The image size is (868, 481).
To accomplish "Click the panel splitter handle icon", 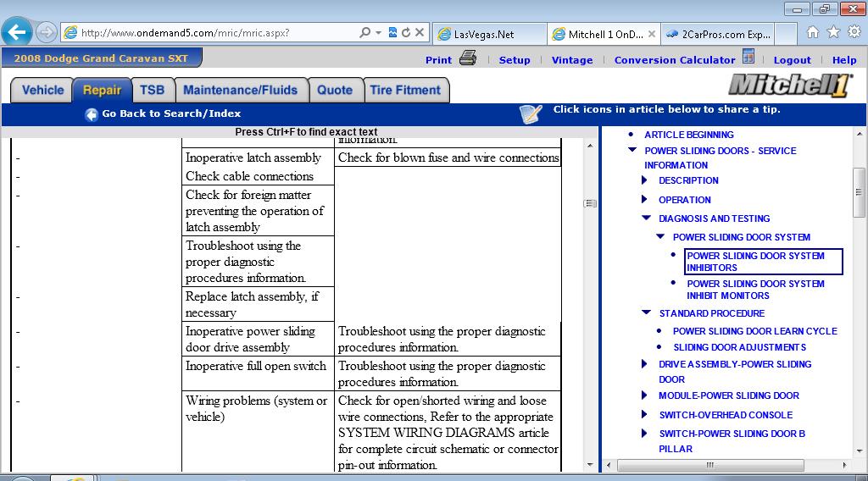I will 590,203.
